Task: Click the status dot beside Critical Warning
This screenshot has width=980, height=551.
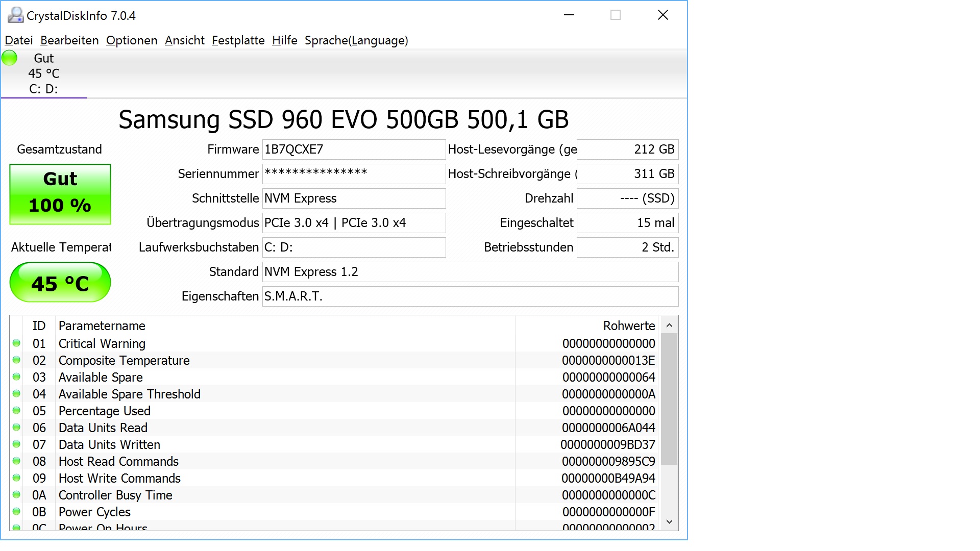Action: pyautogui.click(x=16, y=343)
